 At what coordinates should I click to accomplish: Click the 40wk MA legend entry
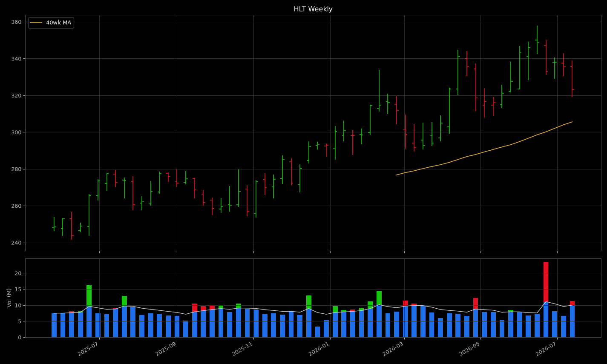[x=51, y=23]
